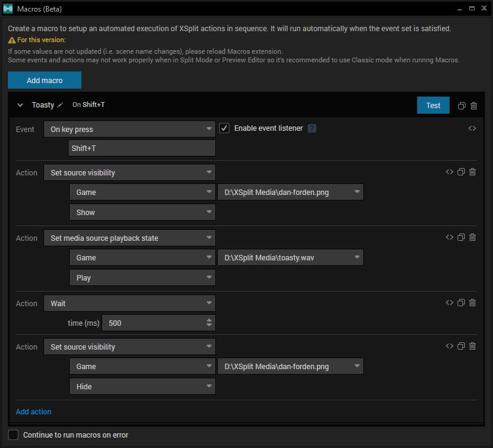This screenshot has width=493, height=448.
Task: Click the Toasty macro name
Action: click(x=43, y=105)
